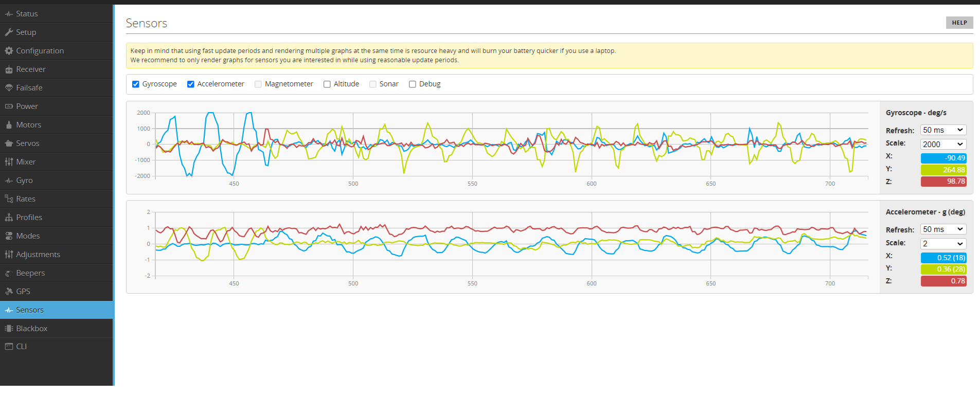The width and height of the screenshot is (980, 413).
Task: Open the Rates page link
Action: pyautogui.click(x=25, y=199)
